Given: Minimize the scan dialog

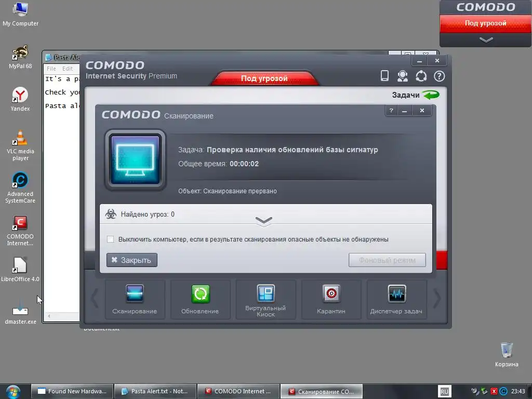Looking at the screenshot, I should (x=404, y=110).
